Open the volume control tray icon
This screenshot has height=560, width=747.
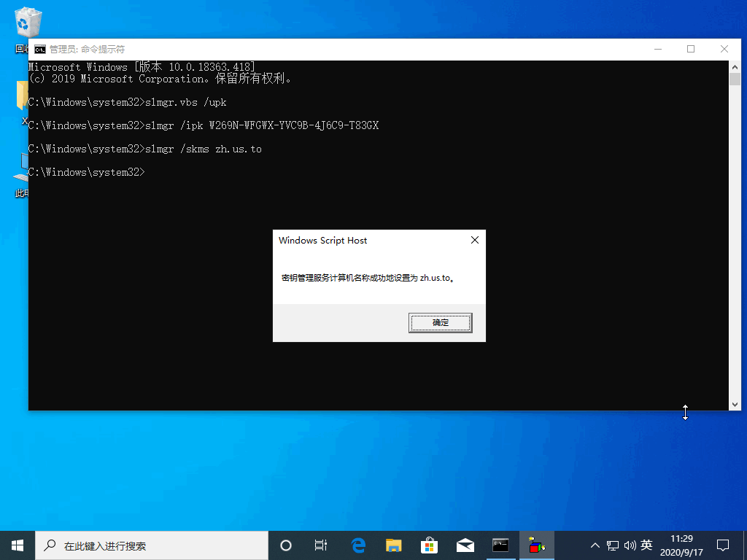pos(630,545)
